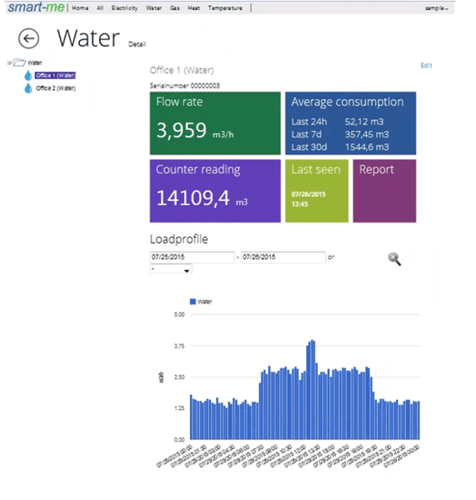Click the water drop icon for Office 2
Image resolution: width=476 pixels, height=500 pixels.
pos(28,88)
